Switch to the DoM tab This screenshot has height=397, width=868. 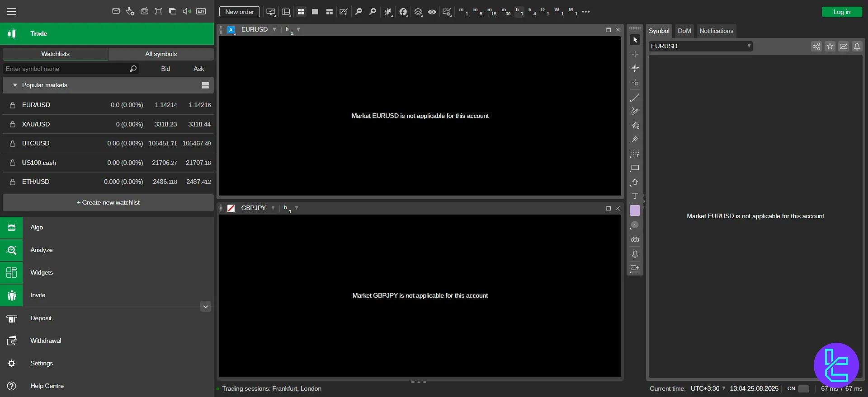click(x=684, y=31)
